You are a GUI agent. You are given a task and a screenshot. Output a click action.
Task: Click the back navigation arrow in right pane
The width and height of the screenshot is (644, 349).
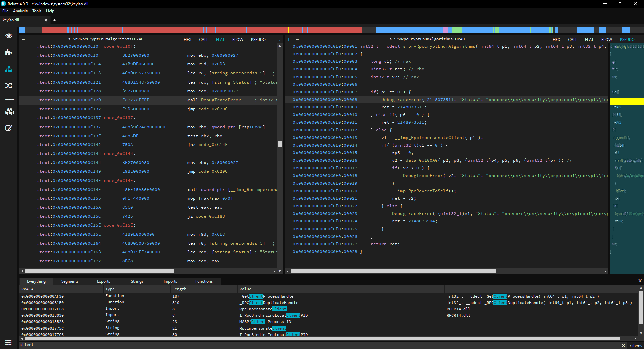pos(297,39)
